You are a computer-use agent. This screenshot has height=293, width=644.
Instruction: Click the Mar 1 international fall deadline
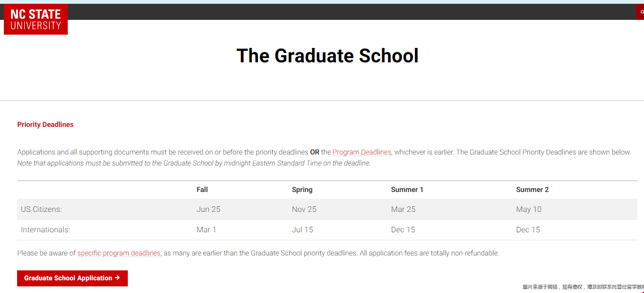(x=206, y=230)
